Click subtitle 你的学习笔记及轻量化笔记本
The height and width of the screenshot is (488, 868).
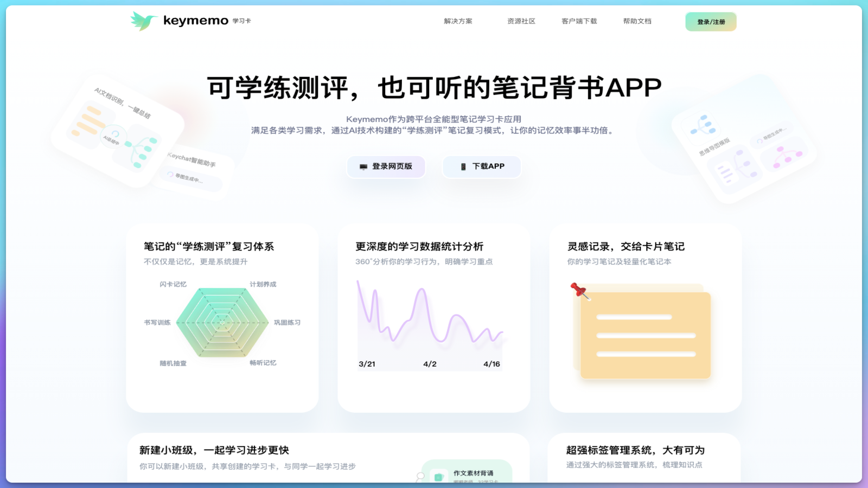click(619, 261)
